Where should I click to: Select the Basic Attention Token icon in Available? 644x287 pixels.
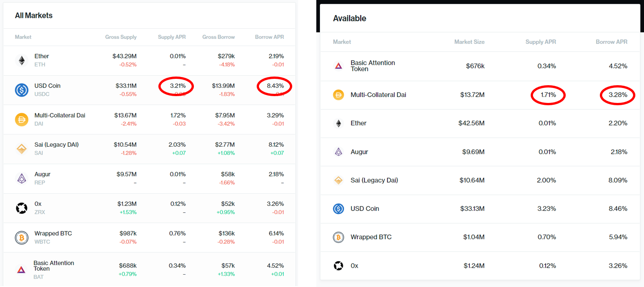pyautogui.click(x=339, y=66)
